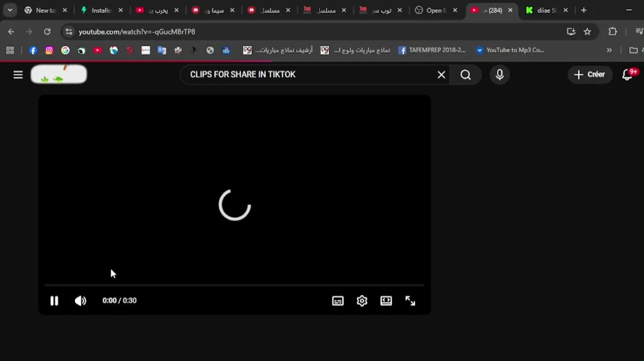644x361 pixels.
Task: Click the video progress bar
Action: (234, 285)
